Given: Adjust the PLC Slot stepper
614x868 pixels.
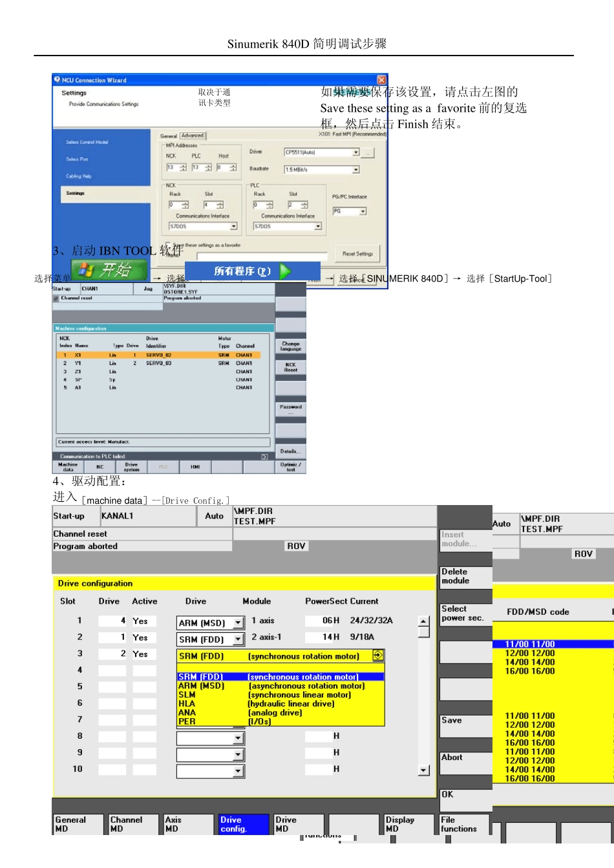Looking at the screenshot, I should coord(304,205).
